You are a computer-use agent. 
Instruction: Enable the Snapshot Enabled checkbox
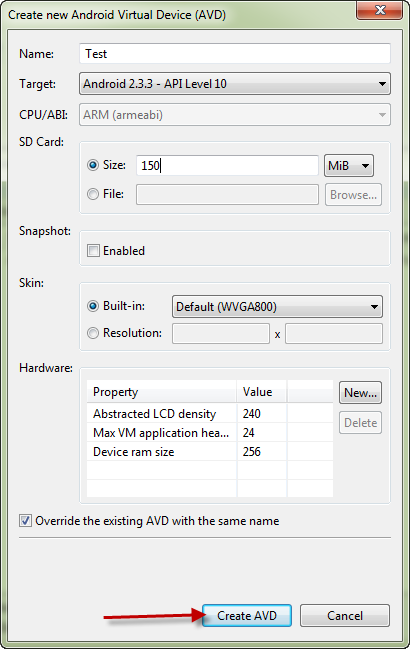93,250
